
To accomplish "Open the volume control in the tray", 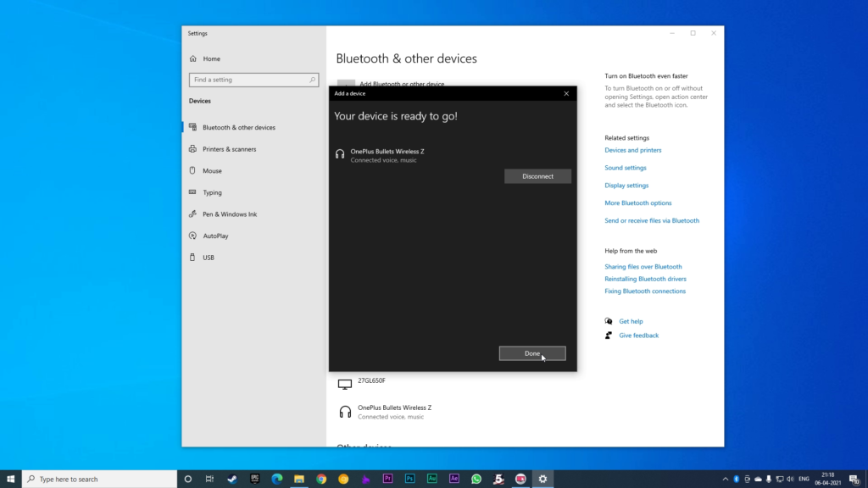I will 791,479.
